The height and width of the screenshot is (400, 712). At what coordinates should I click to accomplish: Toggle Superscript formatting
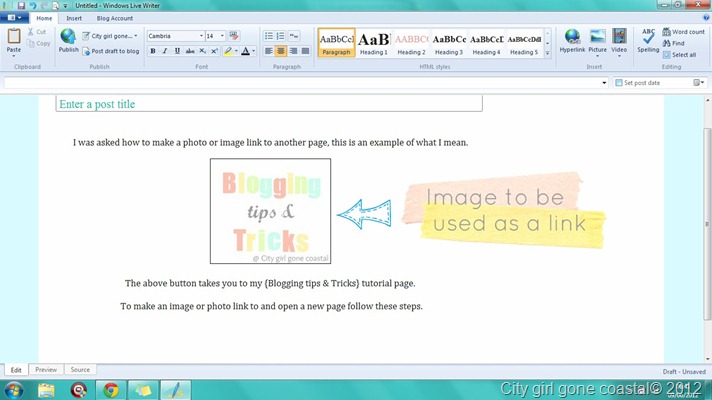pyautogui.click(x=214, y=51)
